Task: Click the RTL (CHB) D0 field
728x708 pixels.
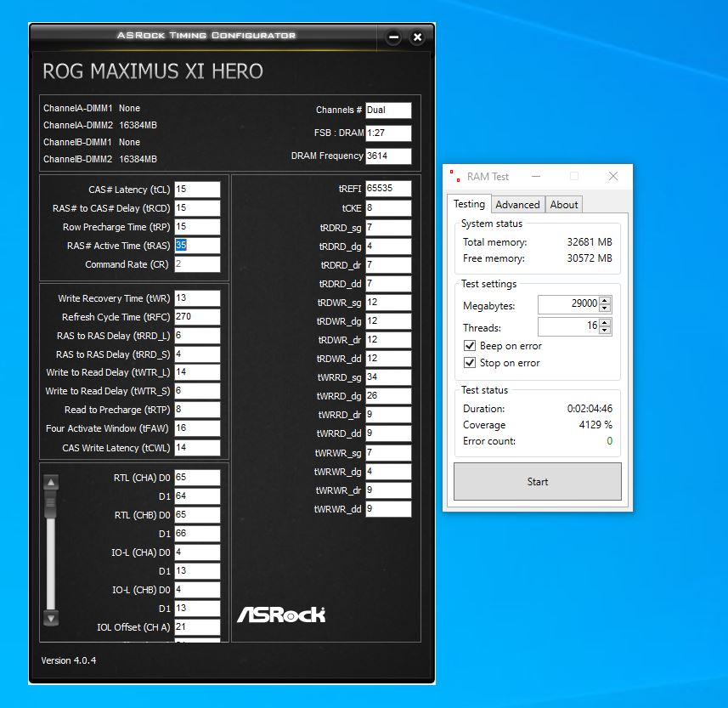Action: [x=197, y=515]
